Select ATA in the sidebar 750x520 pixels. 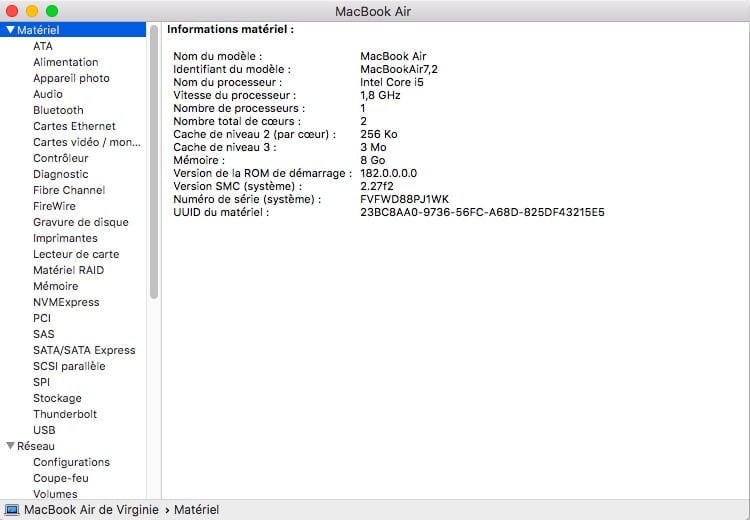tap(43, 46)
